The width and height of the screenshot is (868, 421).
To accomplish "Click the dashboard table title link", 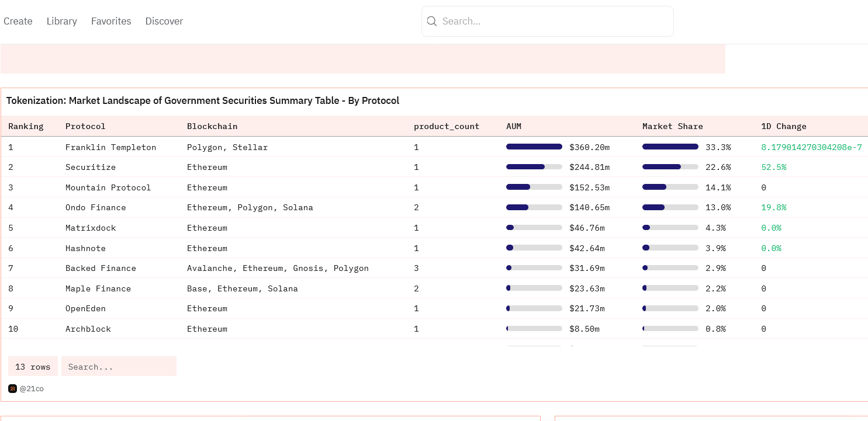I will 203,100.
